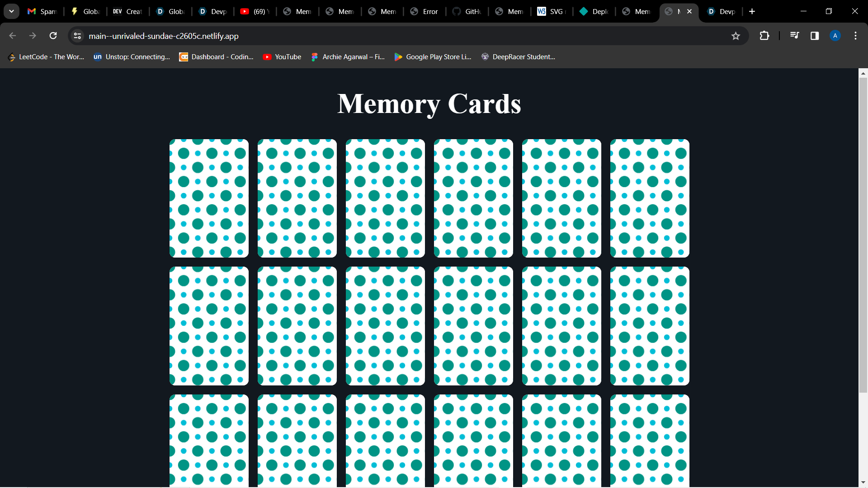Open the GitHub tab
Image resolution: width=868 pixels, height=488 pixels.
[x=467, y=11]
